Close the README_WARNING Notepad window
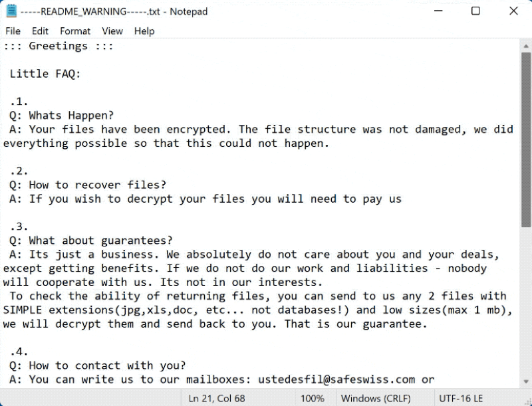 coord(513,11)
